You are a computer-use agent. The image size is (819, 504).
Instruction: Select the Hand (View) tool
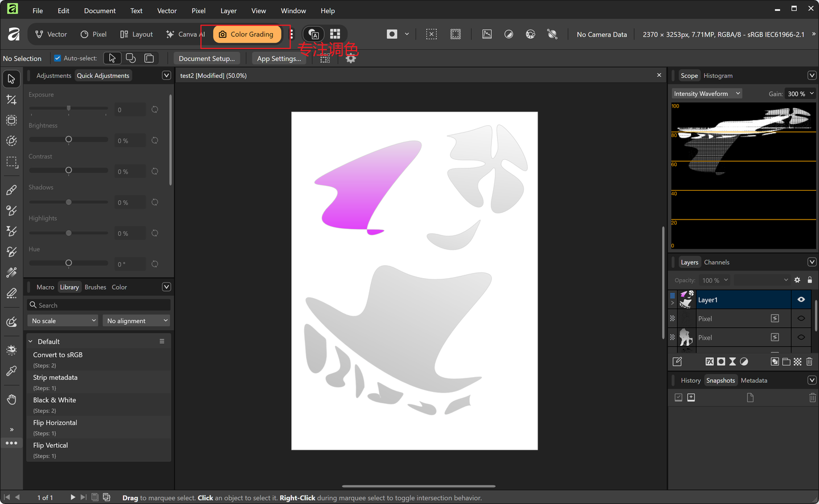(x=11, y=399)
